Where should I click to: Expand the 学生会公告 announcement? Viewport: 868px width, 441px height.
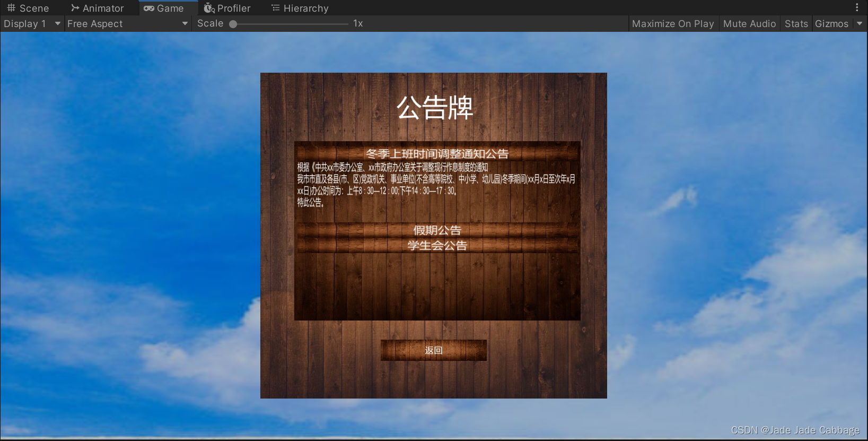437,245
